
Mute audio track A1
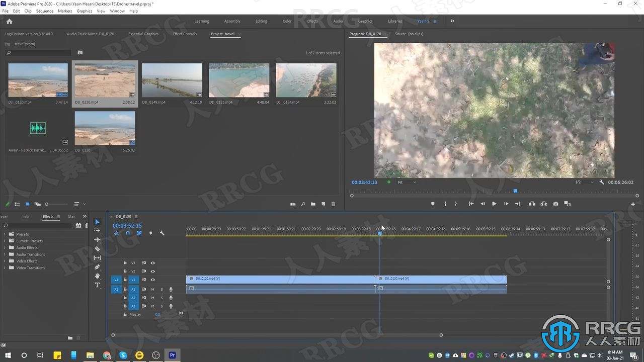point(153,289)
